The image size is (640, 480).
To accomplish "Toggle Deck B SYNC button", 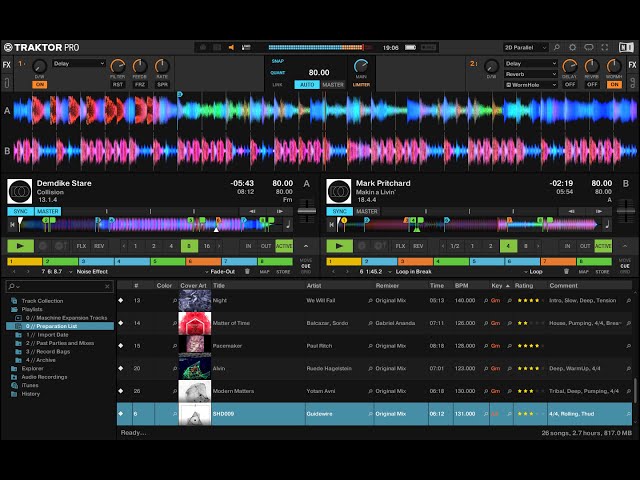I will pos(339,211).
